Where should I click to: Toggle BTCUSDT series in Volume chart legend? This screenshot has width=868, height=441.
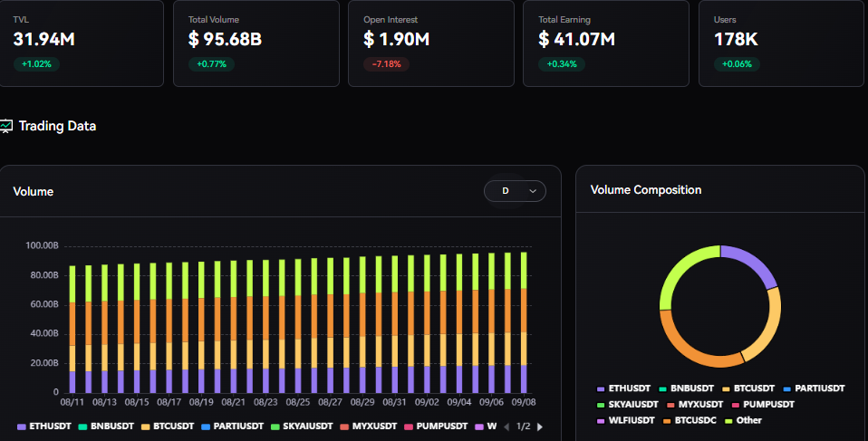coord(168,427)
